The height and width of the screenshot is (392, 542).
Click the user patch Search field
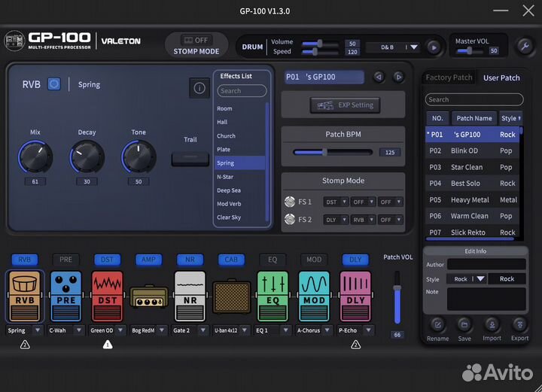click(474, 99)
